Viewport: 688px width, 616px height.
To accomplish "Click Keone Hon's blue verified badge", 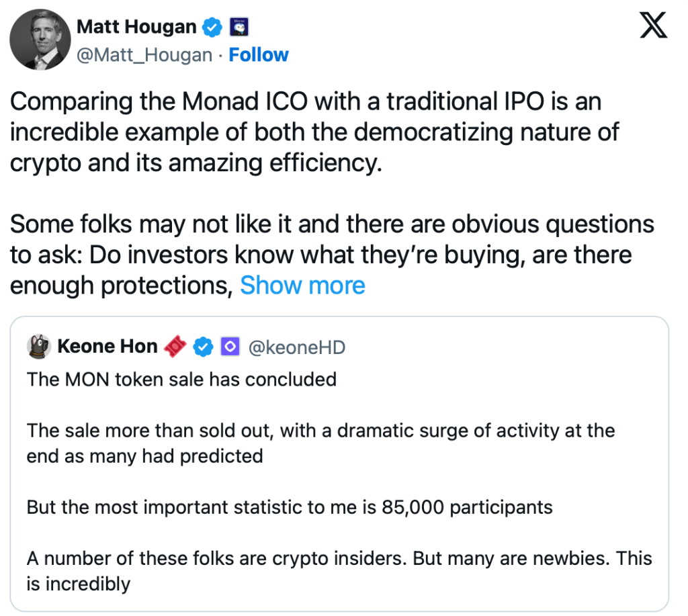I will (204, 347).
